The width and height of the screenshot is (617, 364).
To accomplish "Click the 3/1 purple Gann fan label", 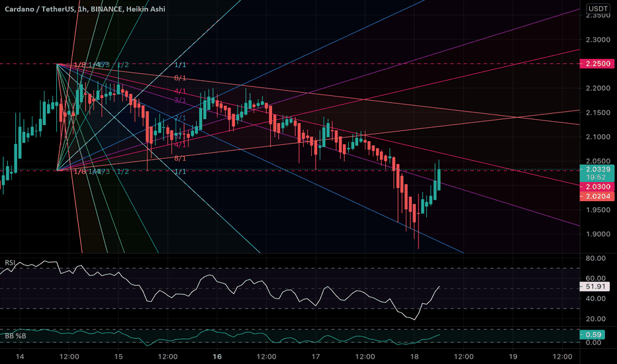I will (180, 101).
